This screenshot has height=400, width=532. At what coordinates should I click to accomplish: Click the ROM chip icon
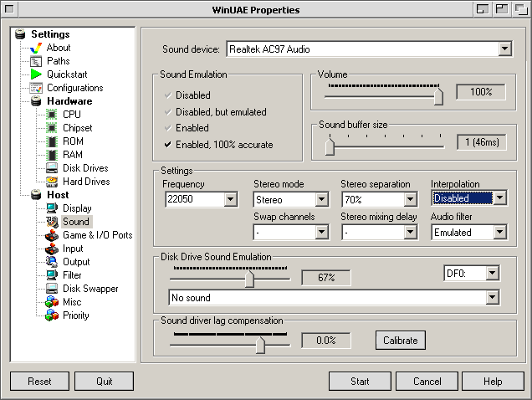pos(52,141)
